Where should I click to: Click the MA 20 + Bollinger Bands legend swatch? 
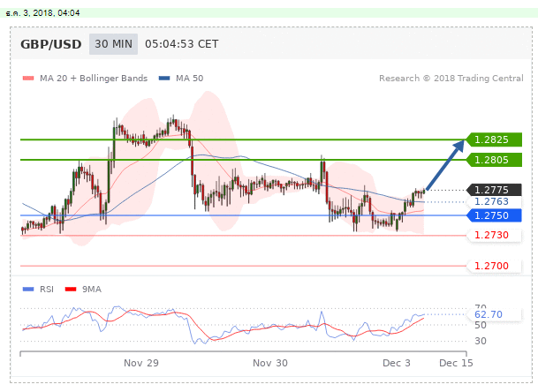click(x=27, y=79)
